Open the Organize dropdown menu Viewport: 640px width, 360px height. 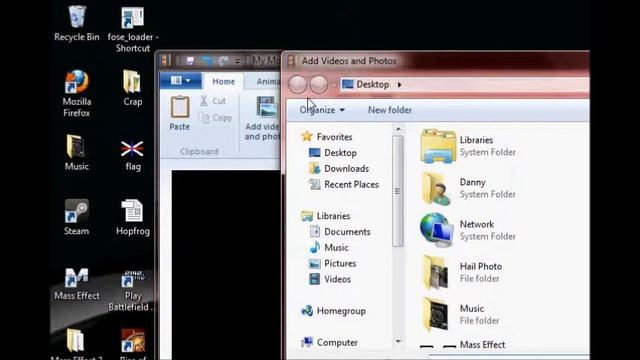tap(322, 110)
